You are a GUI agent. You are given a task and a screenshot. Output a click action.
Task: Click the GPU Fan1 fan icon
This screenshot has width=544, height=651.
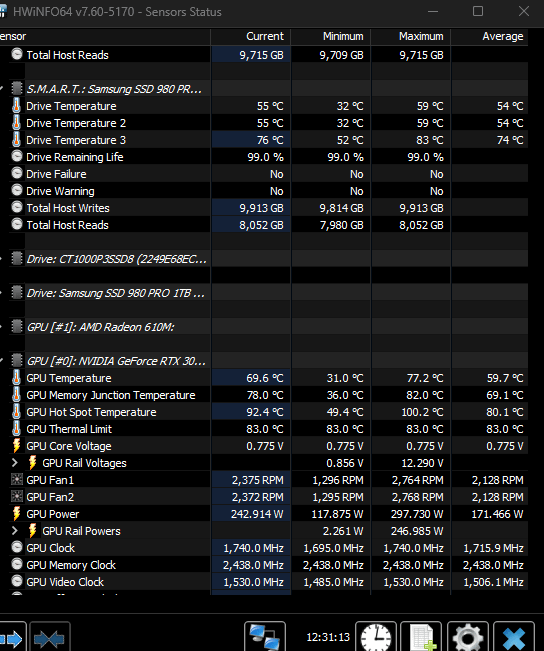click(x=17, y=480)
